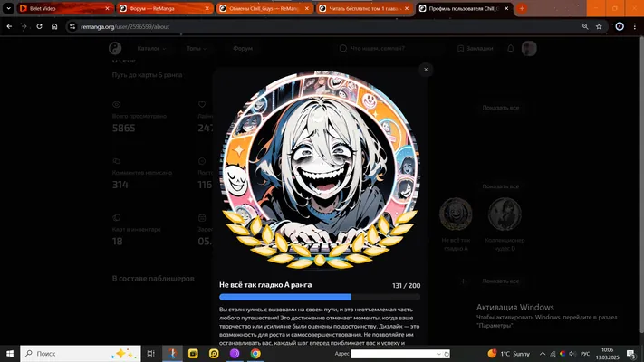Expand the Топы dropdown menu

pos(197,49)
